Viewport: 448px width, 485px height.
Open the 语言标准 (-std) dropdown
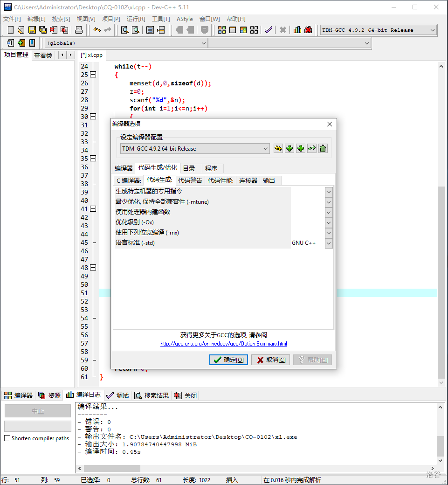pos(329,243)
